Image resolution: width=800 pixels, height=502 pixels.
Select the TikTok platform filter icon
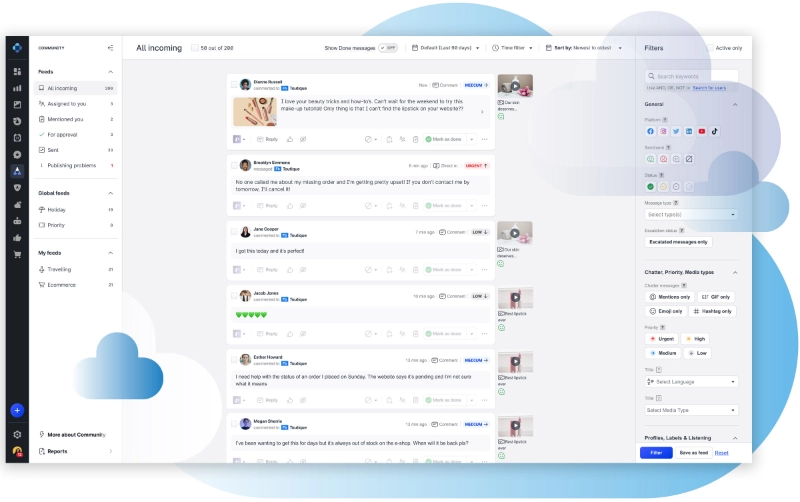(x=715, y=131)
